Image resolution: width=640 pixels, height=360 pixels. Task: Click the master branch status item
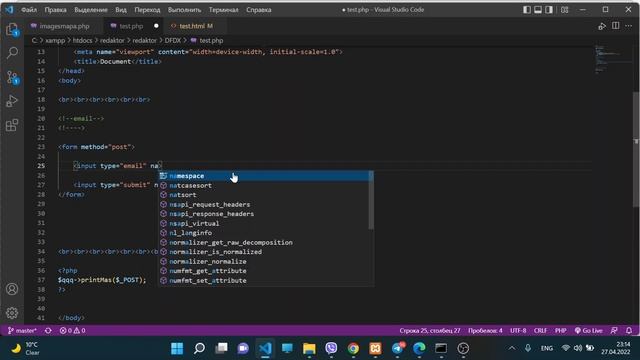click(22, 330)
